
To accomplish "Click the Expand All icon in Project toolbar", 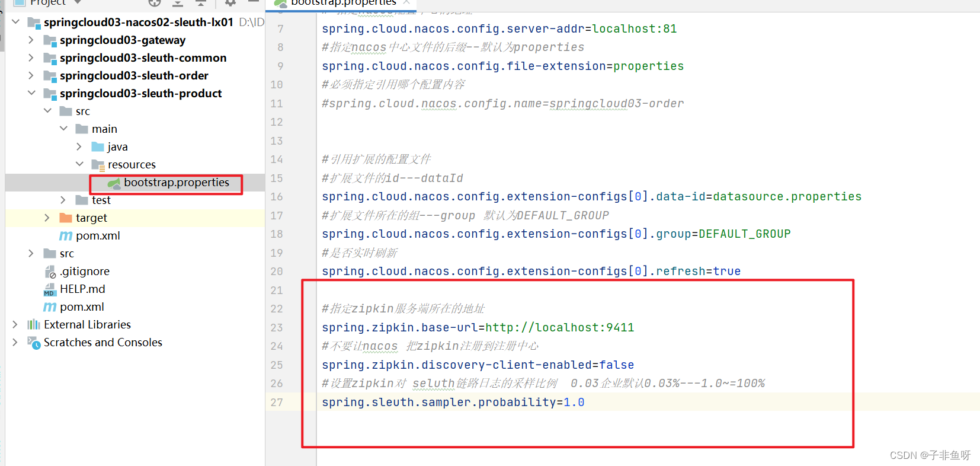I will (x=177, y=2).
